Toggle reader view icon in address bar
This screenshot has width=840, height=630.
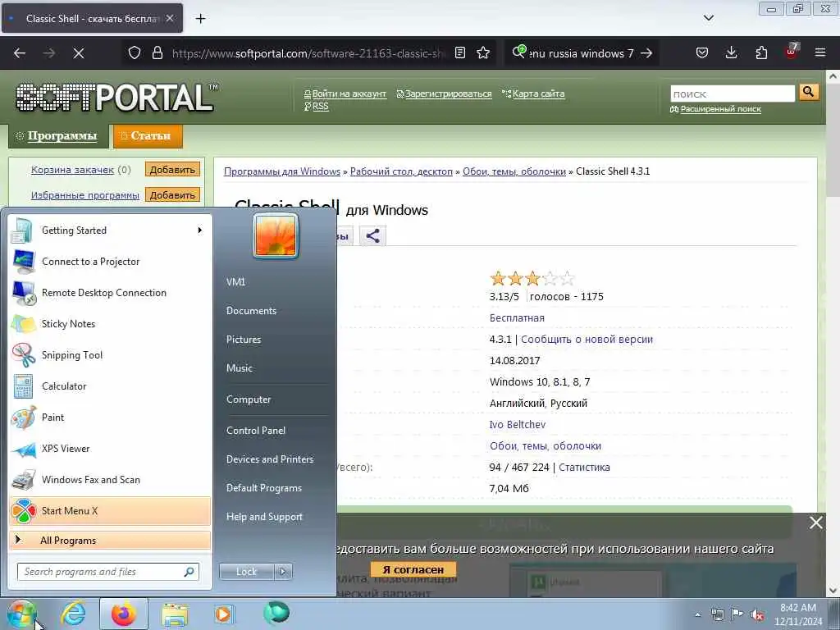[459, 53]
